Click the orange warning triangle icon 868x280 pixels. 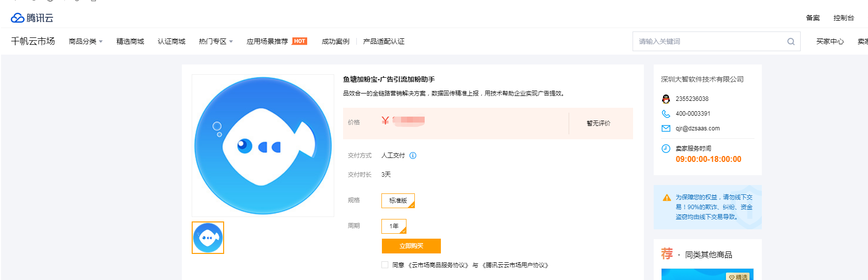(667, 198)
